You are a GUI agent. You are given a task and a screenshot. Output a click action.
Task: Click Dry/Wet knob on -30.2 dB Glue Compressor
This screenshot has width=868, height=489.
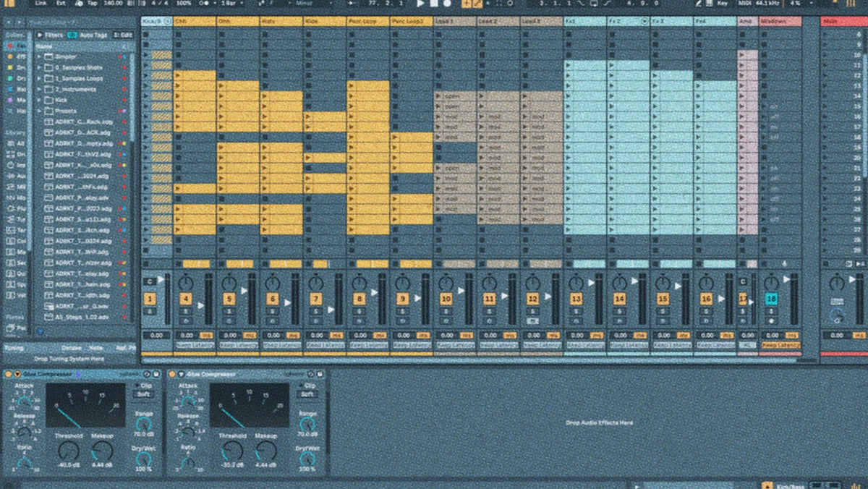(x=309, y=459)
